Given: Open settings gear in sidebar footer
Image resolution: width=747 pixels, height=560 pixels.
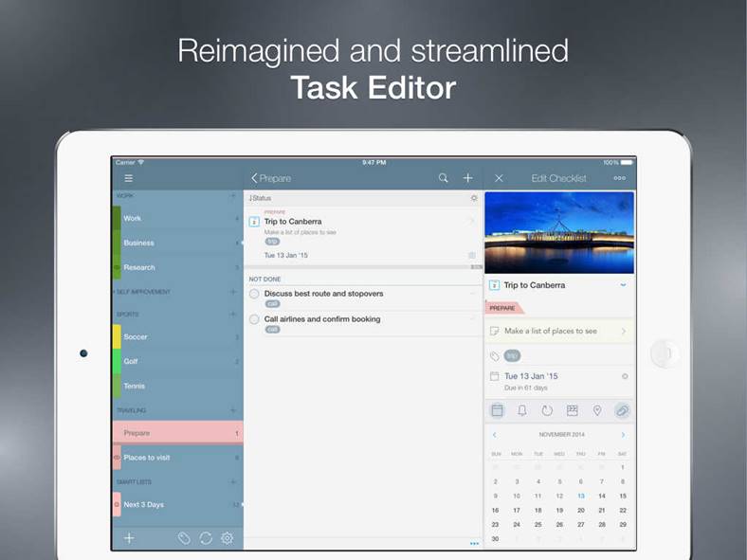Looking at the screenshot, I should 228,538.
